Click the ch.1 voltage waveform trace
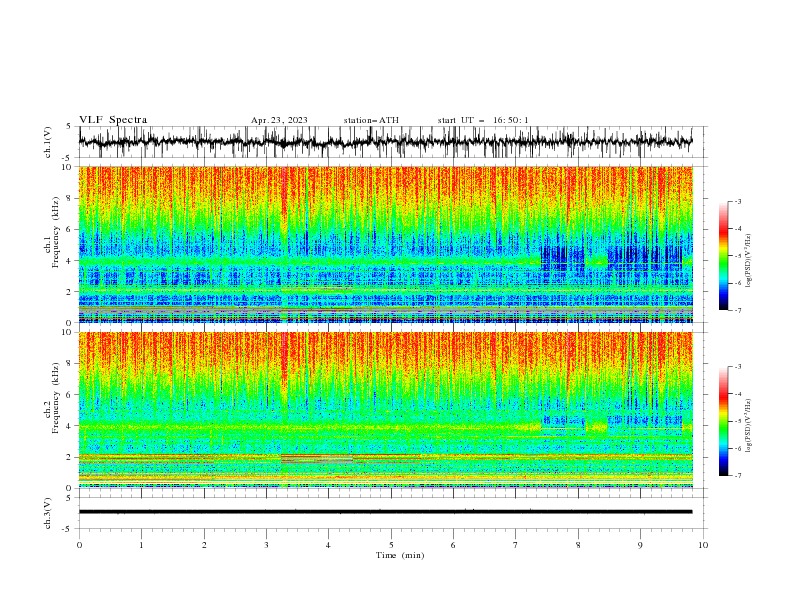The width and height of the screenshot is (792, 612). [x=385, y=142]
